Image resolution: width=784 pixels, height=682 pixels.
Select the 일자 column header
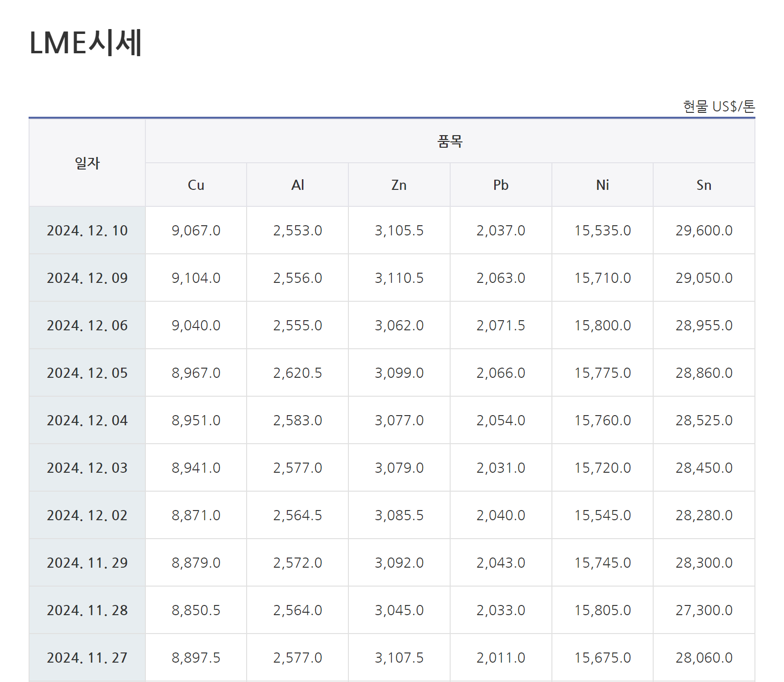pyautogui.click(x=87, y=163)
